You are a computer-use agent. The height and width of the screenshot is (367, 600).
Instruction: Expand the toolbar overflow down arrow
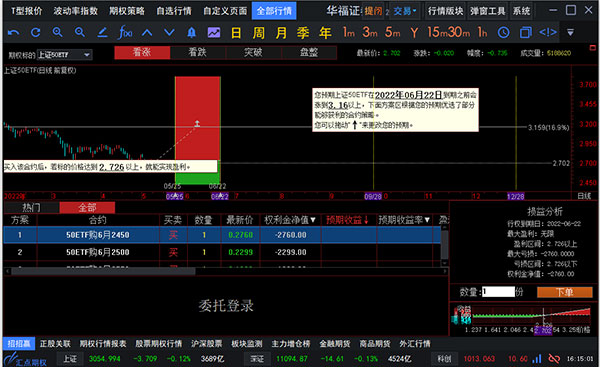click(570, 33)
